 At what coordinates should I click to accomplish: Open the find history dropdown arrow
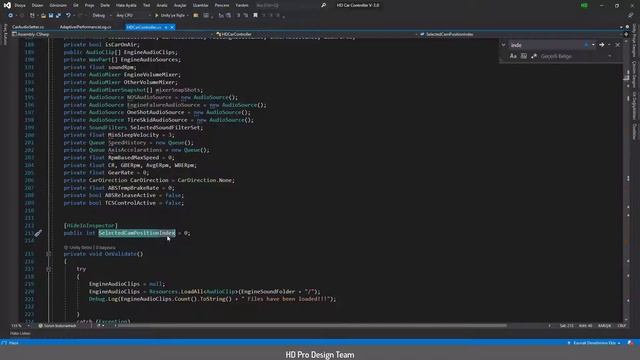593,45
